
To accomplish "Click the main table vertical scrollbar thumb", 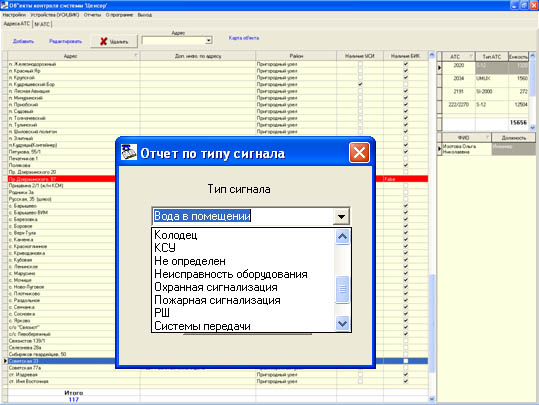I will pyautogui.click(x=432, y=323).
